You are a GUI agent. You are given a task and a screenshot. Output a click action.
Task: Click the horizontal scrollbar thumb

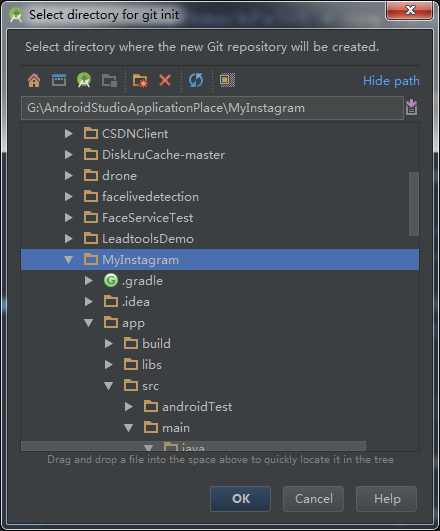(x=193, y=446)
